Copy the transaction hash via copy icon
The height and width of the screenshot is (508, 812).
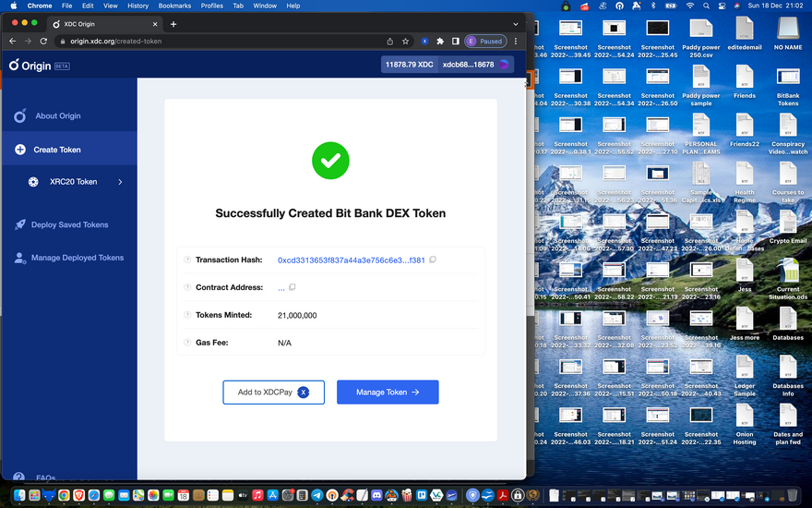[433, 260]
